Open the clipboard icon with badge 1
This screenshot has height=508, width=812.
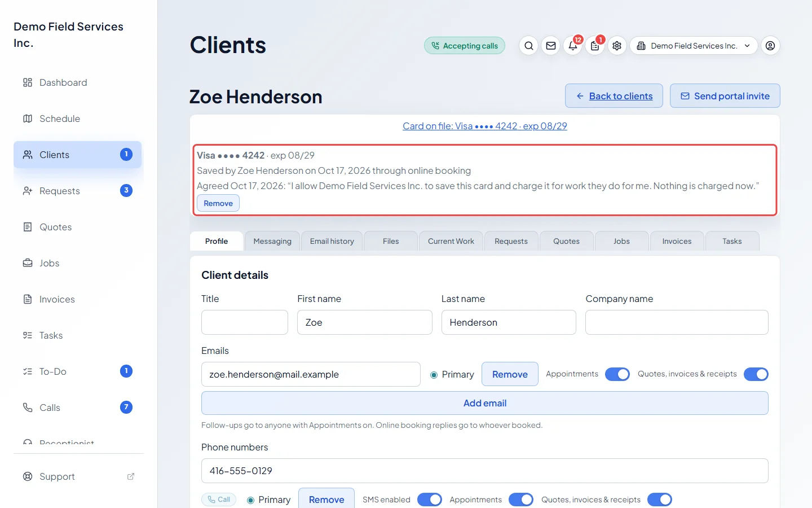[x=595, y=46]
